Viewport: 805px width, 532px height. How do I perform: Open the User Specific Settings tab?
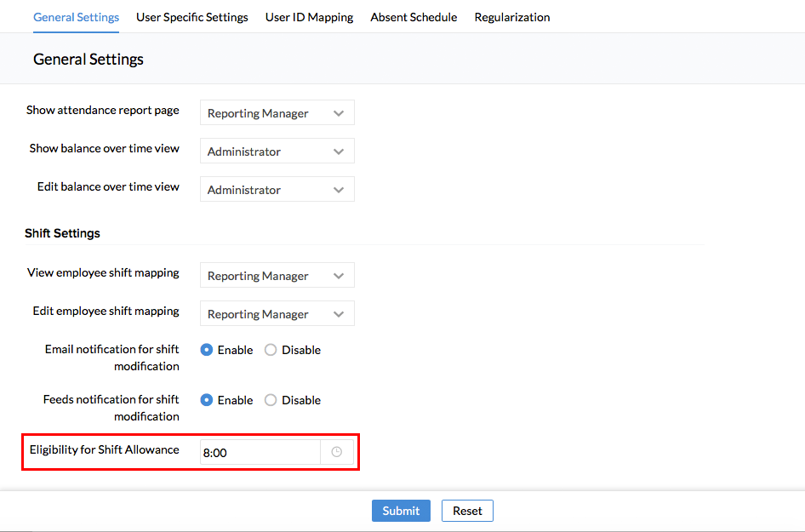pos(192,17)
